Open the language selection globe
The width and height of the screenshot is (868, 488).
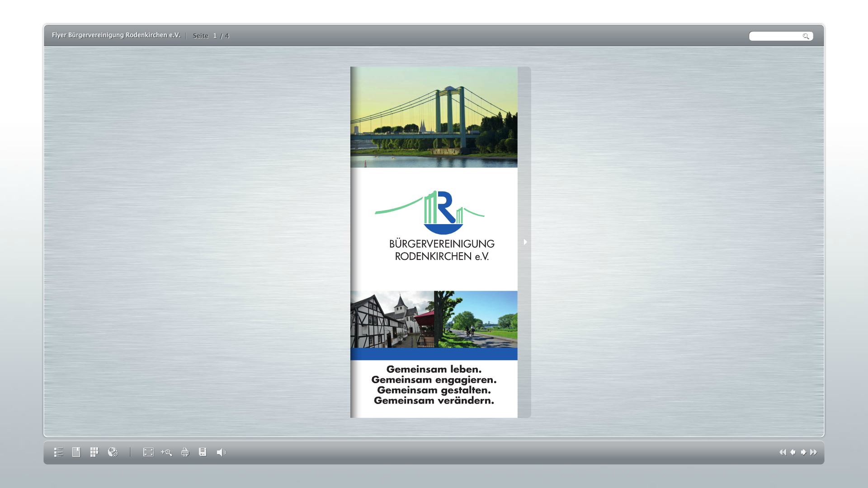(112, 452)
